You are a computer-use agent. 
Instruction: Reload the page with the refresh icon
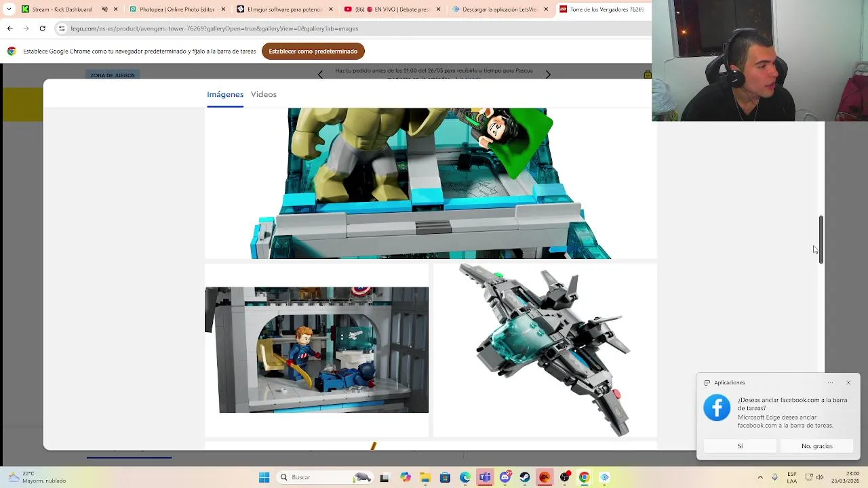[42, 28]
